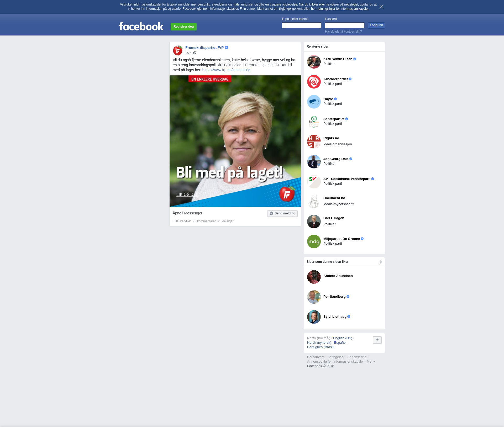The width and height of the screenshot is (504, 427).
Task: Open the Anders Anundsen page
Action: 338,276
